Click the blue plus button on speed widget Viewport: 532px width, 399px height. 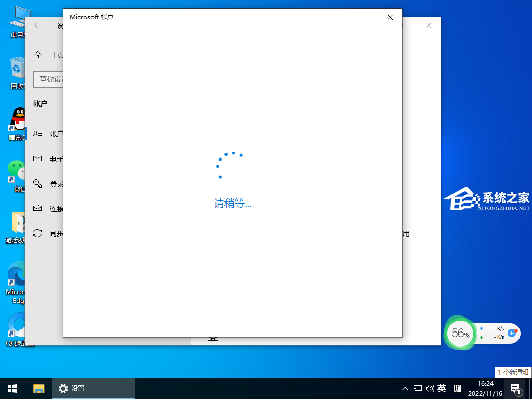pyautogui.click(x=512, y=332)
